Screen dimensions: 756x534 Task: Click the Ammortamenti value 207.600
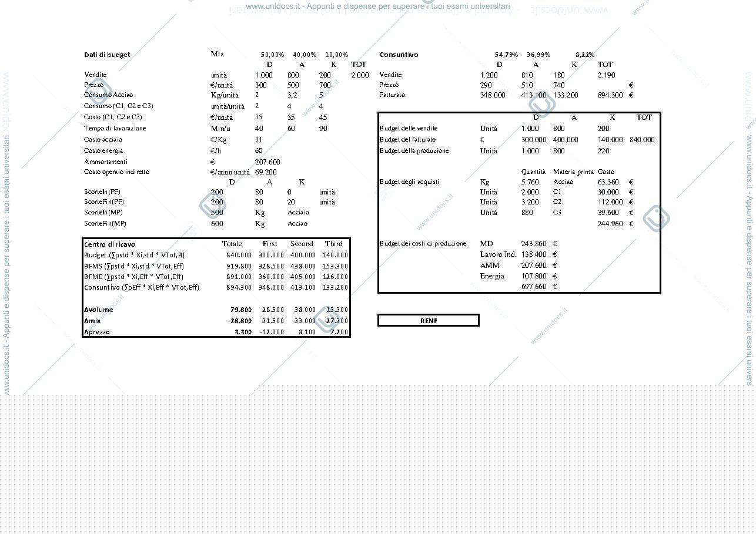coord(267,162)
